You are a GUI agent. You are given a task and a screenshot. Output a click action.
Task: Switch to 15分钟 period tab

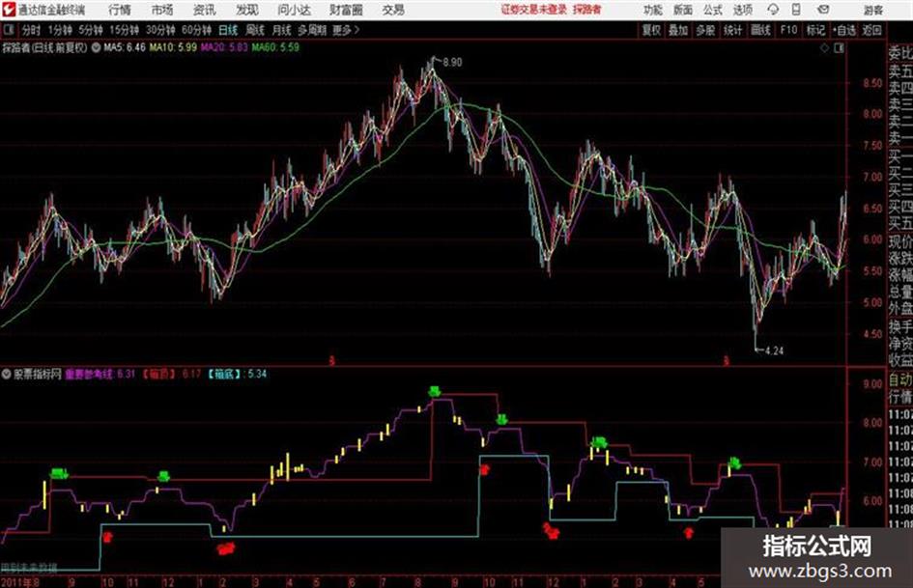point(125,30)
